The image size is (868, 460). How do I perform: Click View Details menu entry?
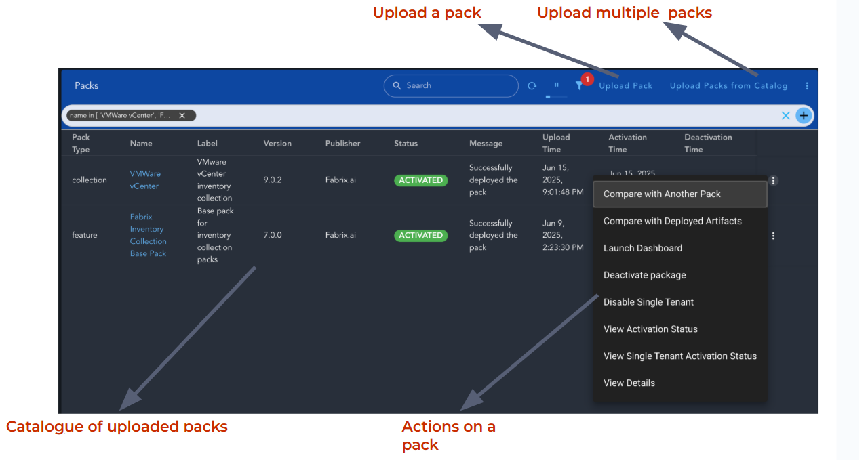(x=629, y=383)
